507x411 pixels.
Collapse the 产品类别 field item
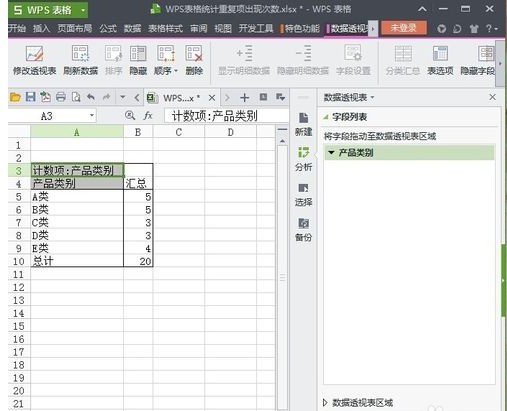point(331,153)
